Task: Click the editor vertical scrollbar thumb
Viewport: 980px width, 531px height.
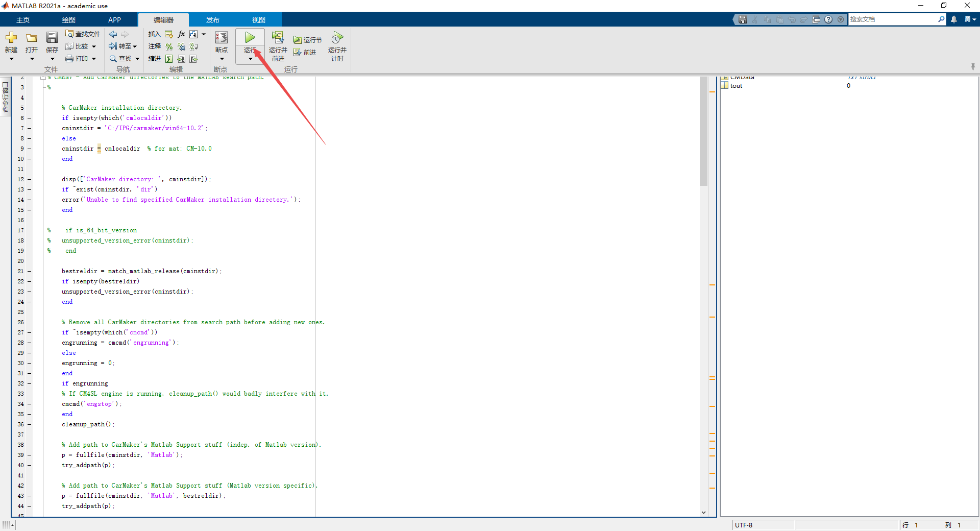Action: pyautogui.click(x=703, y=131)
